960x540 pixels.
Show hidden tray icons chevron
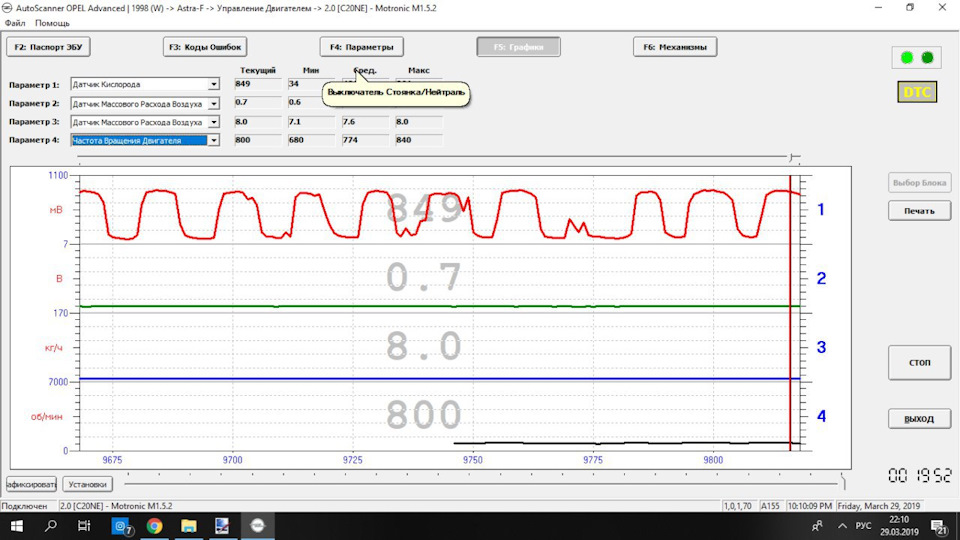coord(842,526)
